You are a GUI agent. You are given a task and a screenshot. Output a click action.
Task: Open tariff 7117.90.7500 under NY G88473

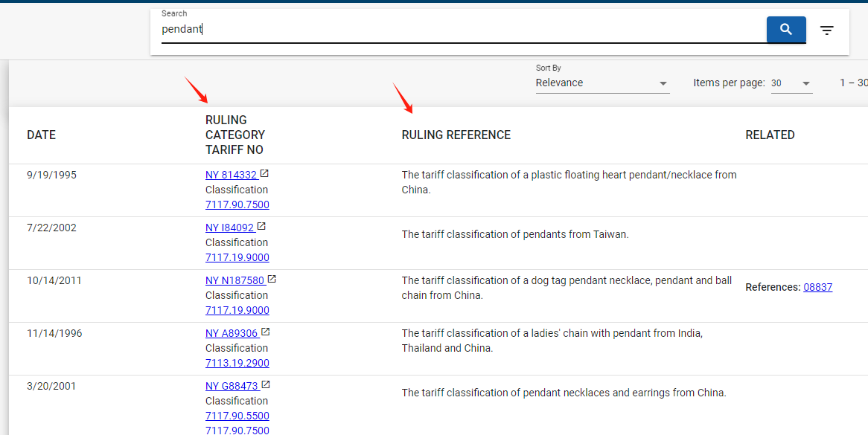point(237,430)
